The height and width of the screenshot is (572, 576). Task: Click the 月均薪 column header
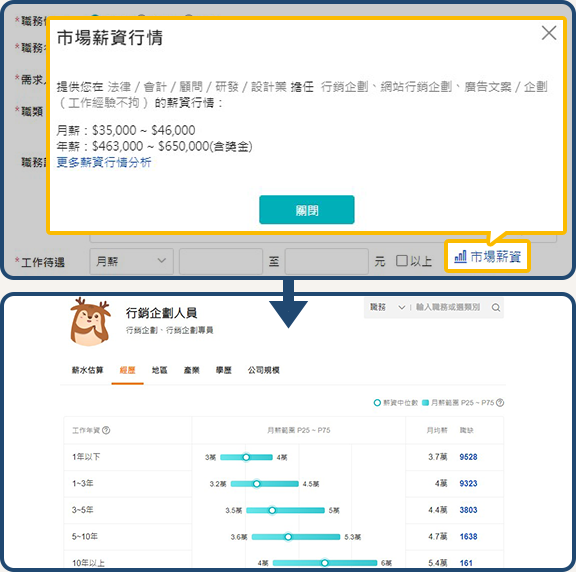(x=437, y=430)
